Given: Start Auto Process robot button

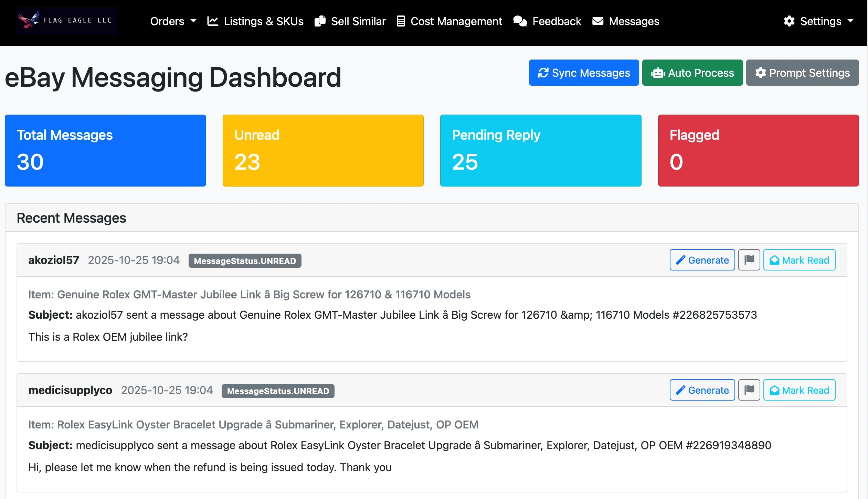Looking at the screenshot, I should coord(692,73).
